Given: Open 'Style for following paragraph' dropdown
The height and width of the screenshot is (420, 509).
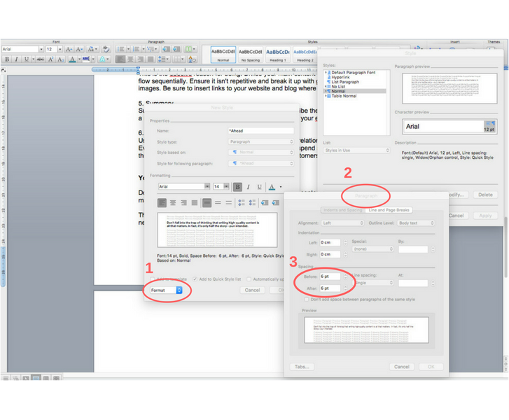Looking at the screenshot, I should point(261,163).
